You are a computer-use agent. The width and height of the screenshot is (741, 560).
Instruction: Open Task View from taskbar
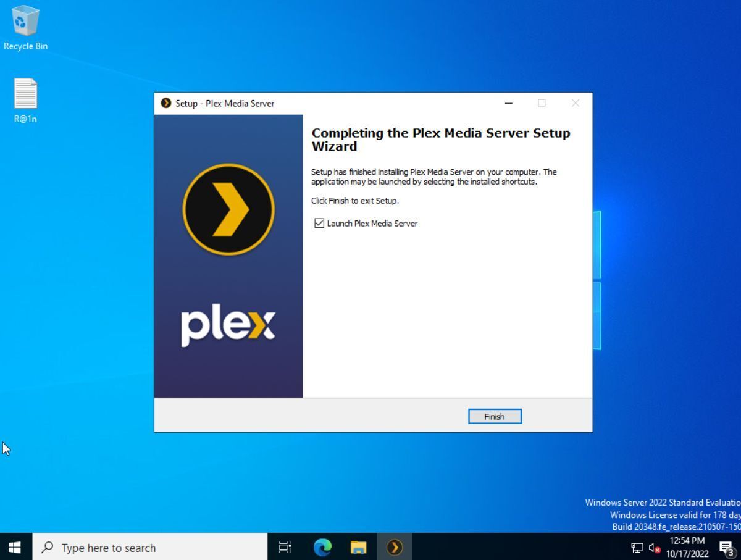pyautogui.click(x=285, y=547)
